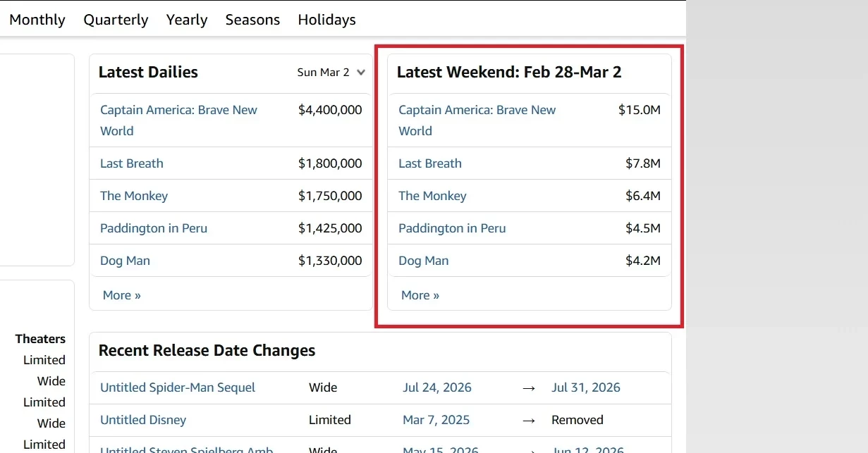Image resolution: width=868 pixels, height=453 pixels.
Task: Open Untitled Spider-Man Sequel link
Action: point(178,387)
